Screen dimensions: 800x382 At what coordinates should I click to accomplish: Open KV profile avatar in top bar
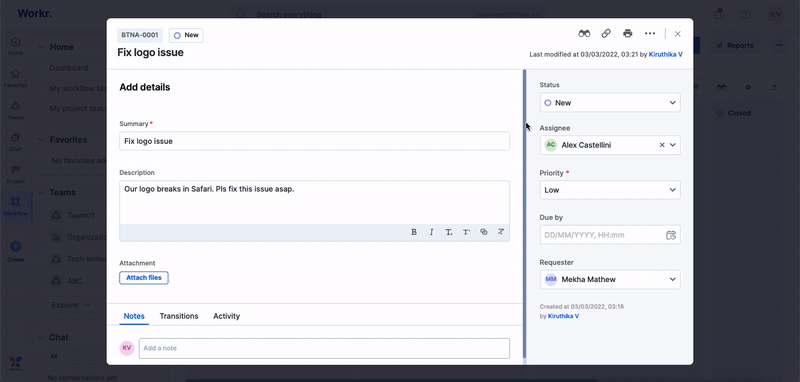(x=777, y=15)
